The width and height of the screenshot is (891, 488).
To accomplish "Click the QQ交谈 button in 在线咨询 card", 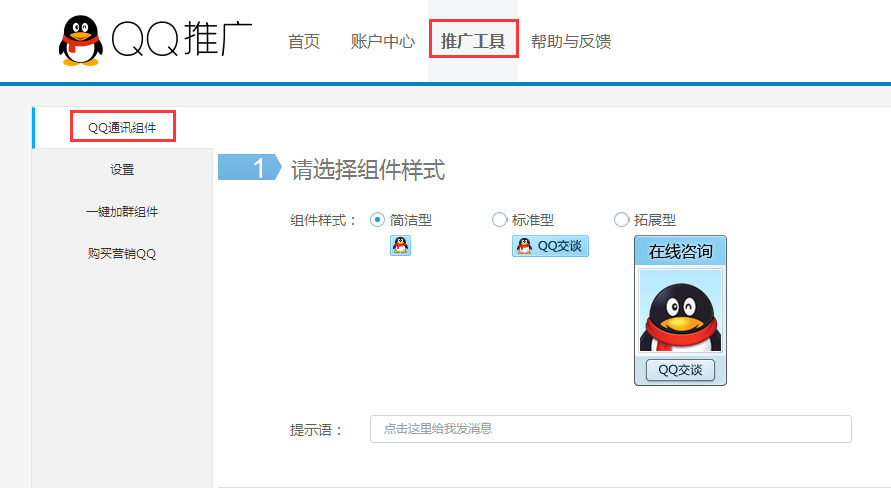I will (680, 370).
